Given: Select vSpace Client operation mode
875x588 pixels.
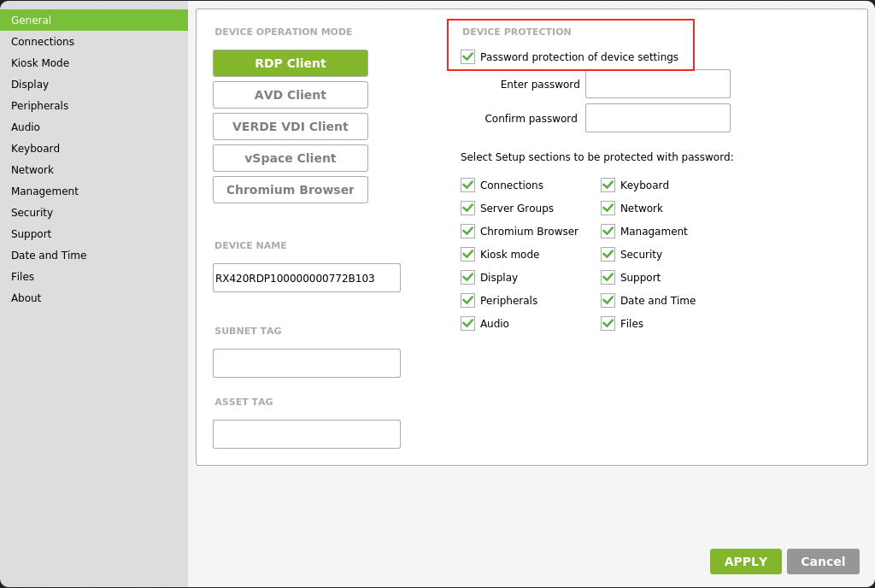Looking at the screenshot, I should tap(291, 158).
